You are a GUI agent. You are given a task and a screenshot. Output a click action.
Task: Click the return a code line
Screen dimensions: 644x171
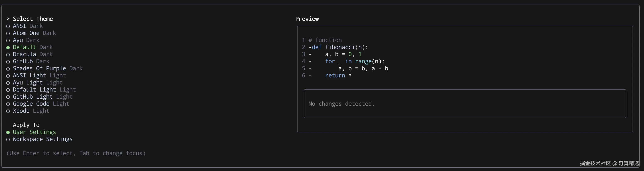pyautogui.click(x=338, y=76)
